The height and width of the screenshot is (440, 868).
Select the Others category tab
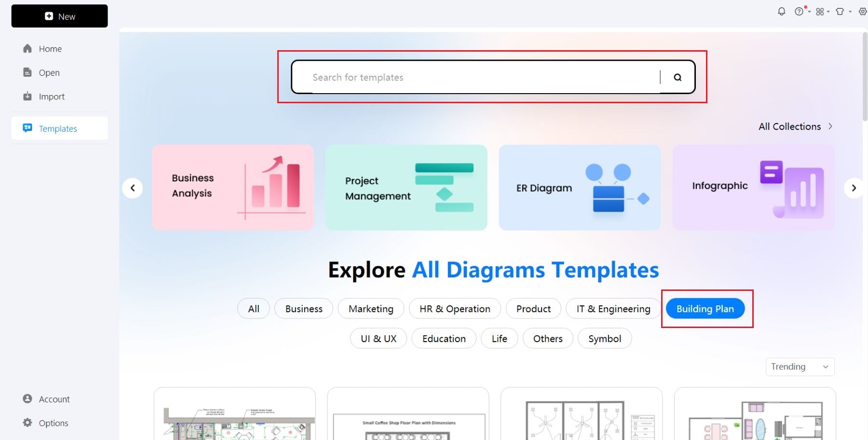point(548,339)
